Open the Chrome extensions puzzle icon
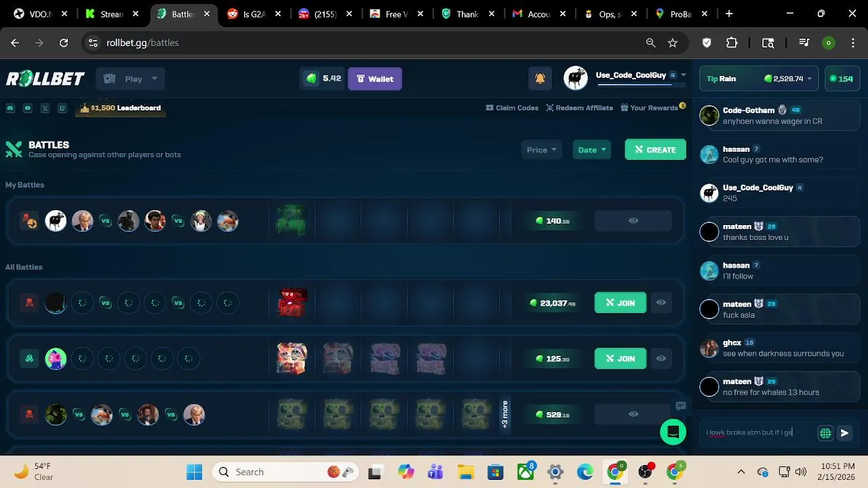Screen dimensions: 868x488 point(732,43)
